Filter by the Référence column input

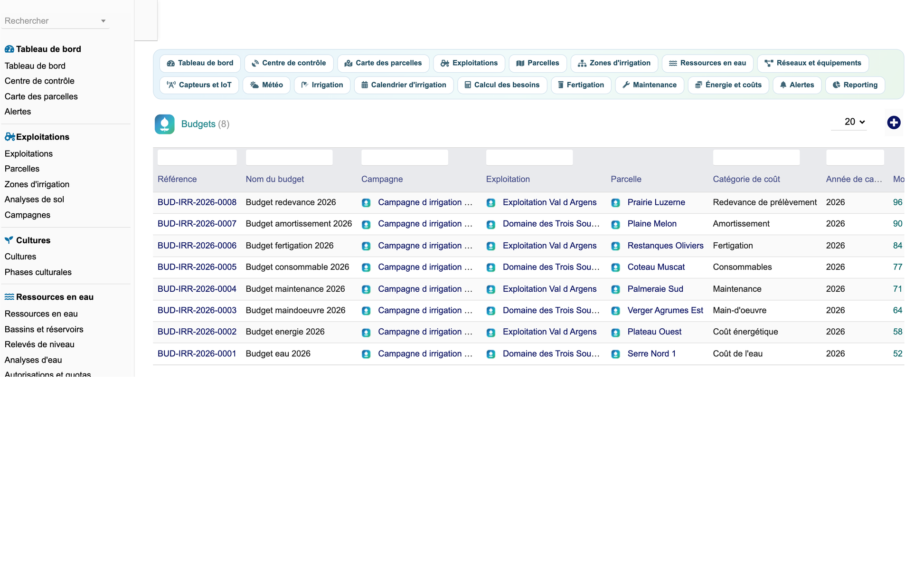[x=197, y=157]
